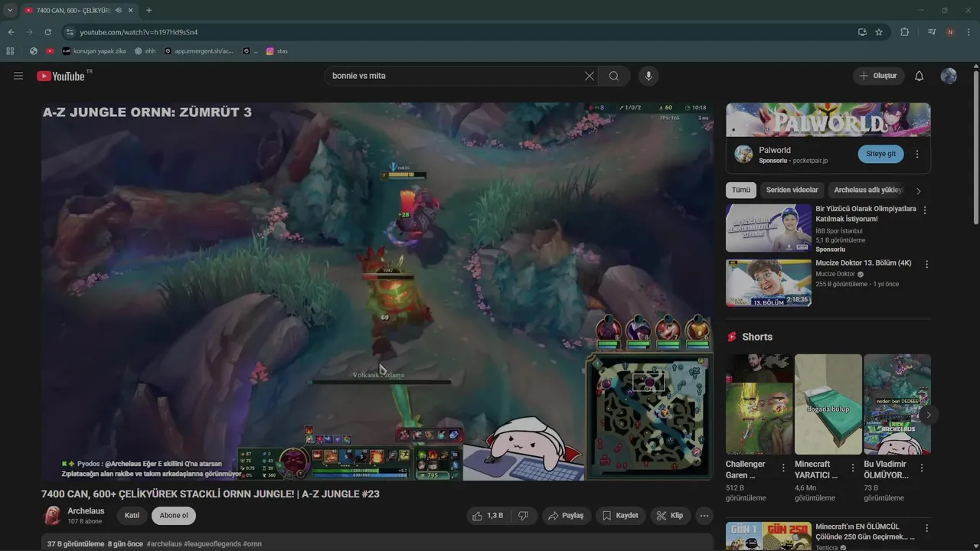Image resolution: width=980 pixels, height=551 pixels.
Task: Open the account avatar menu
Action: (x=949, y=76)
